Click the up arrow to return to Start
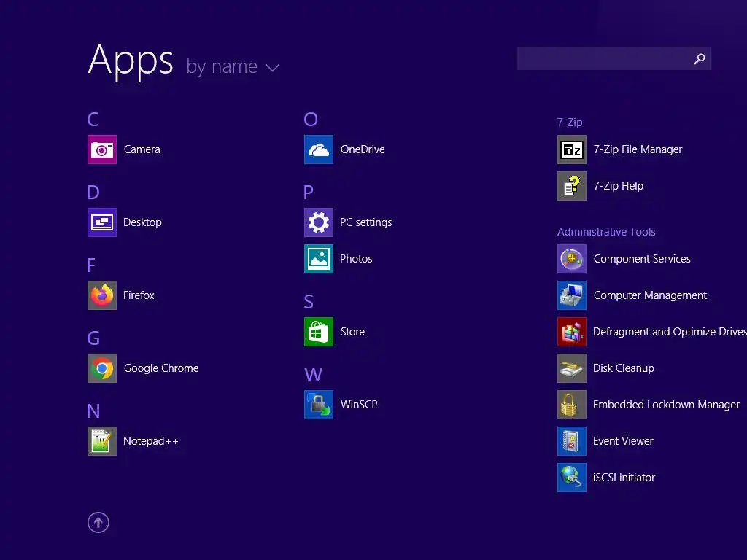 coord(98,522)
